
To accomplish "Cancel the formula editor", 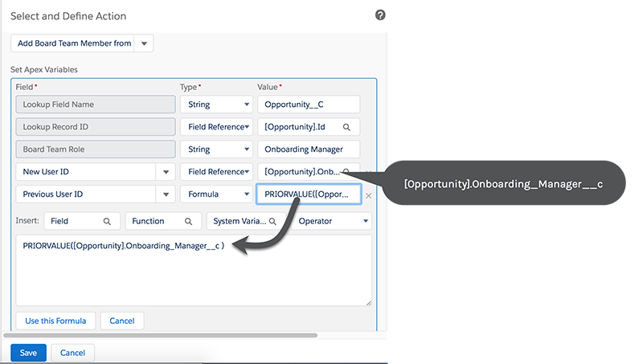I will tap(122, 321).
